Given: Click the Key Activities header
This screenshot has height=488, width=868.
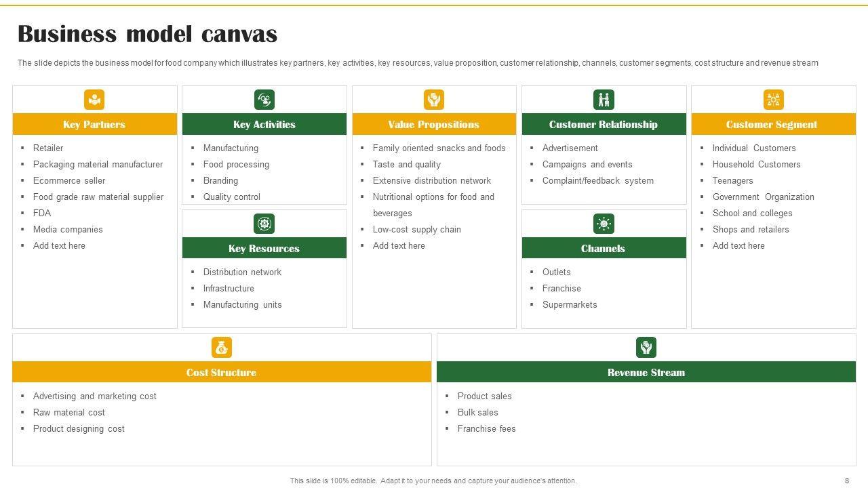Looking at the screenshot, I should 264,124.
